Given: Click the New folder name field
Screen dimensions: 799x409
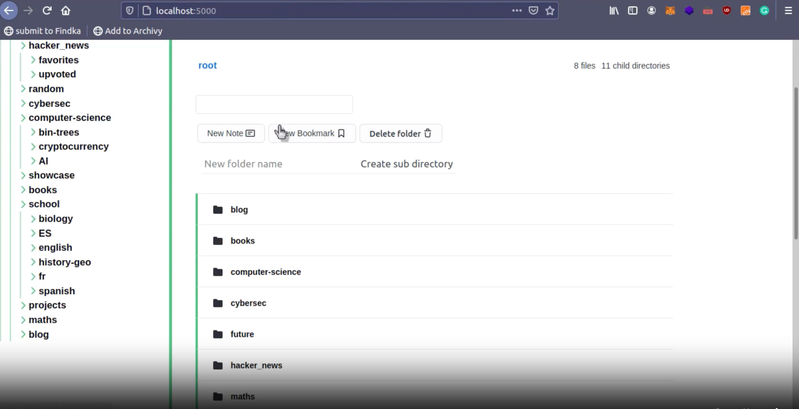Looking at the screenshot, I should 272,164.
